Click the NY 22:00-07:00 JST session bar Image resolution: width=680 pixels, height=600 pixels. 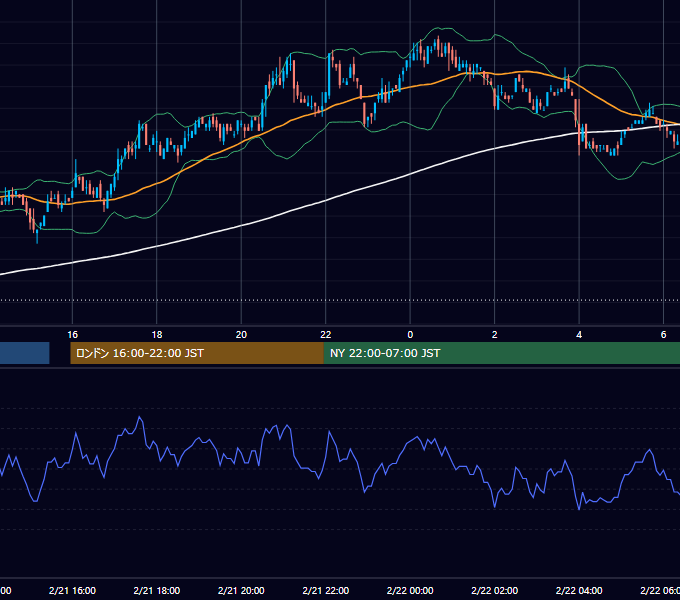coord(502,353)
